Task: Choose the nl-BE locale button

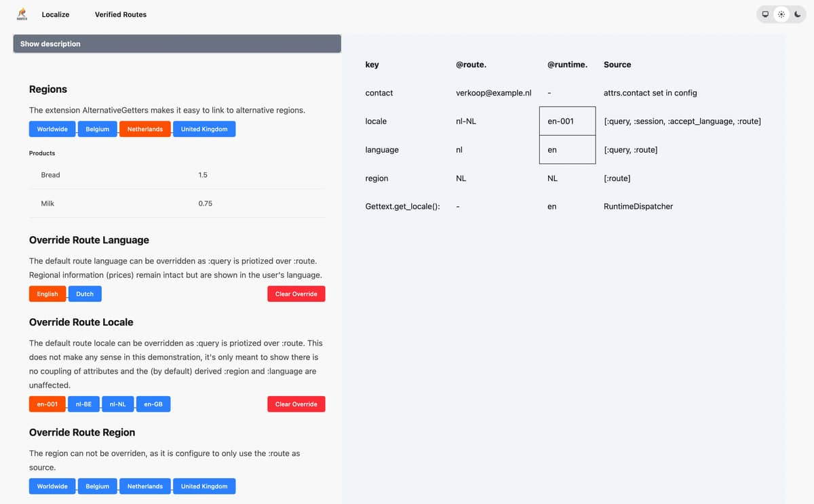Action: point(83,404)
